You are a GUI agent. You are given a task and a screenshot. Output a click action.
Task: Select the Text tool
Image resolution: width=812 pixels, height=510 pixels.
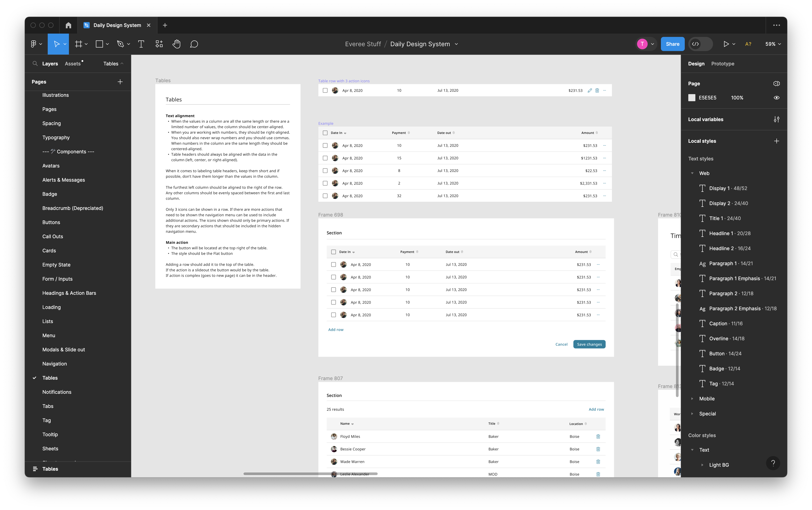tap(141, 44)
